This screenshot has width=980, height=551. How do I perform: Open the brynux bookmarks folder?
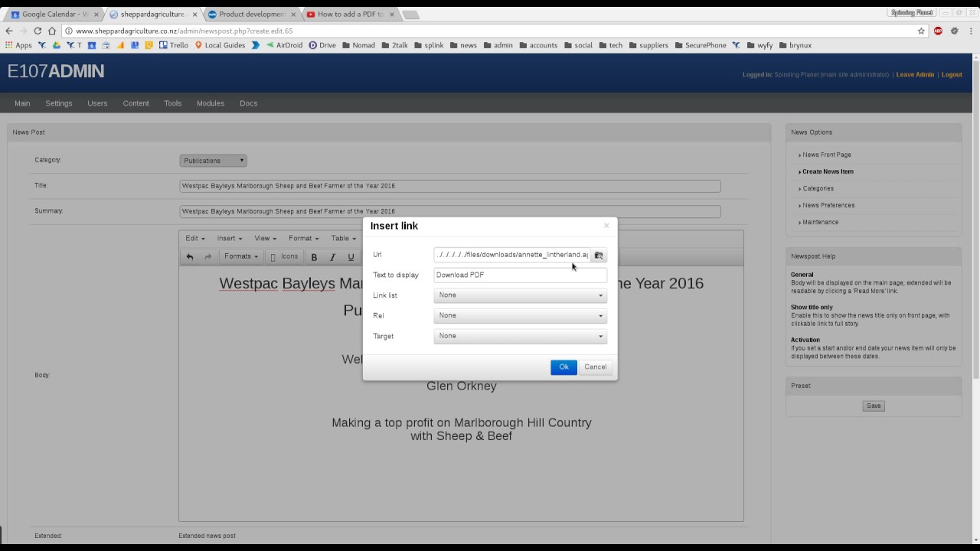(795, 45)
